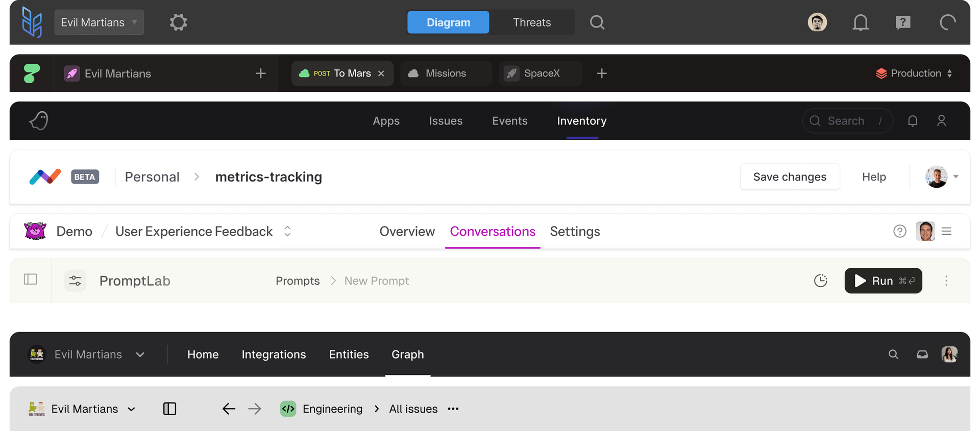This screenshot has width=980, height=431.
Task: Click the help question mark speech bubble icon
Action: tap(902, 22)
